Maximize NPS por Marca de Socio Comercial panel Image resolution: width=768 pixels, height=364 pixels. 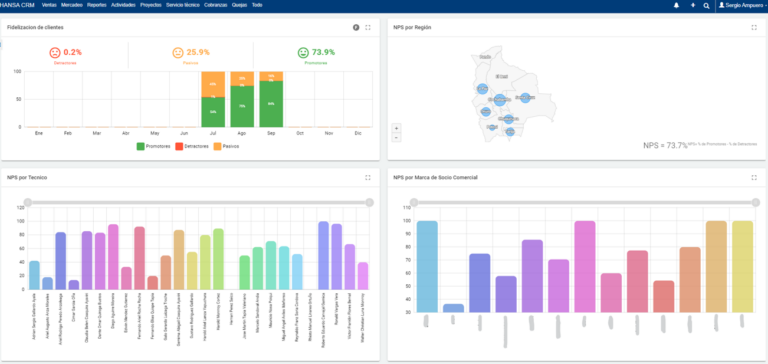click(754, 178)
